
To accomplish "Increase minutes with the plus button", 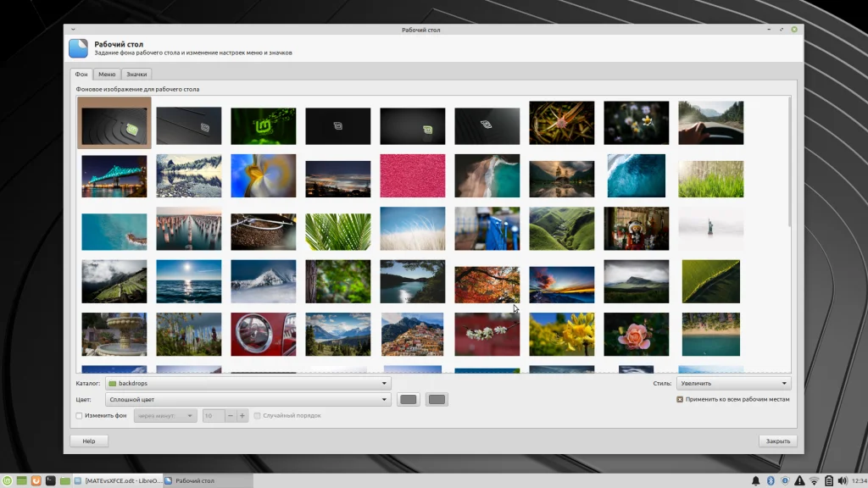I will [242, 415].
